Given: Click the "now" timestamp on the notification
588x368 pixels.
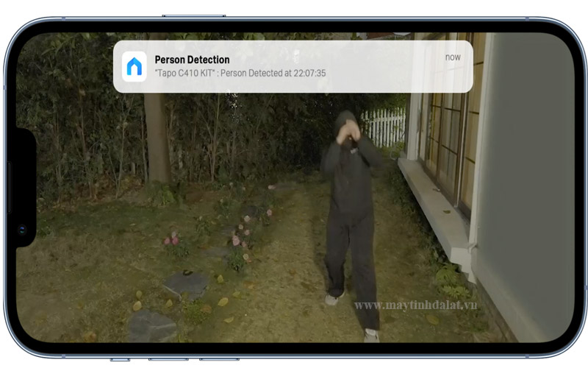Looking at the screenshot, I should (453, 57).
